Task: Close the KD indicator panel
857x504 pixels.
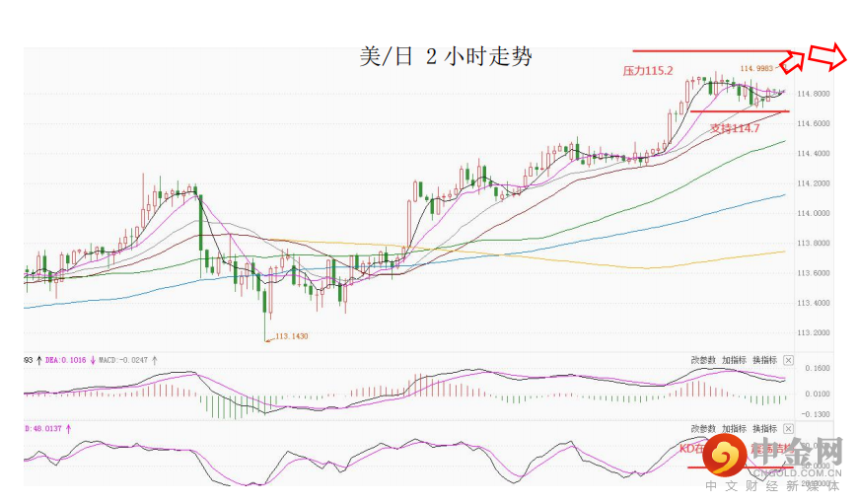Action: pos(788,429)
